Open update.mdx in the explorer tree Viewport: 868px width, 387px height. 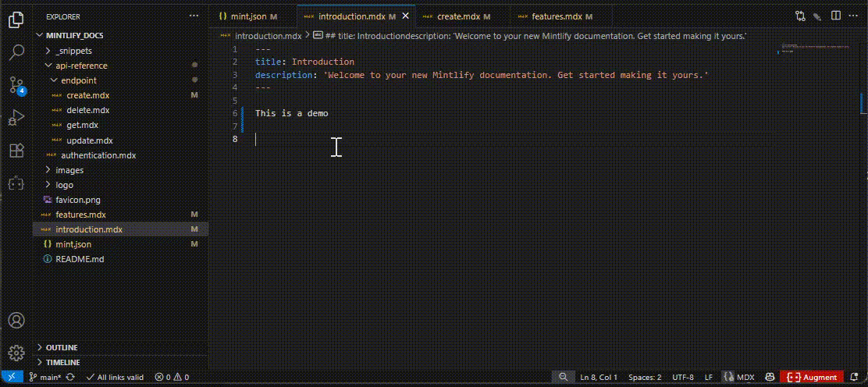[x=121, y=140]
